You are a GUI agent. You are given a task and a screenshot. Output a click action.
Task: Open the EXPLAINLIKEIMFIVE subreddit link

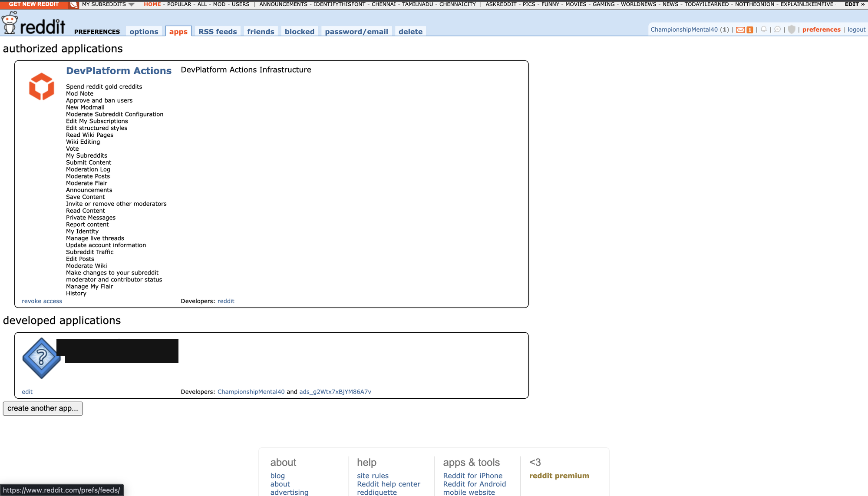click(x=807, y=4)
